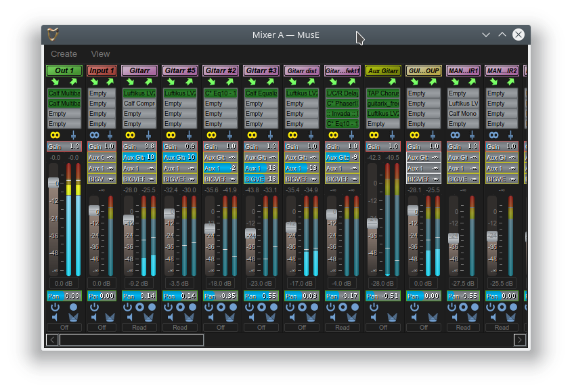Viewport: 572px width, 392px height.
Task: Click the speaker mute icon on Gitarr #2
Action: click(x=210, y=317)
